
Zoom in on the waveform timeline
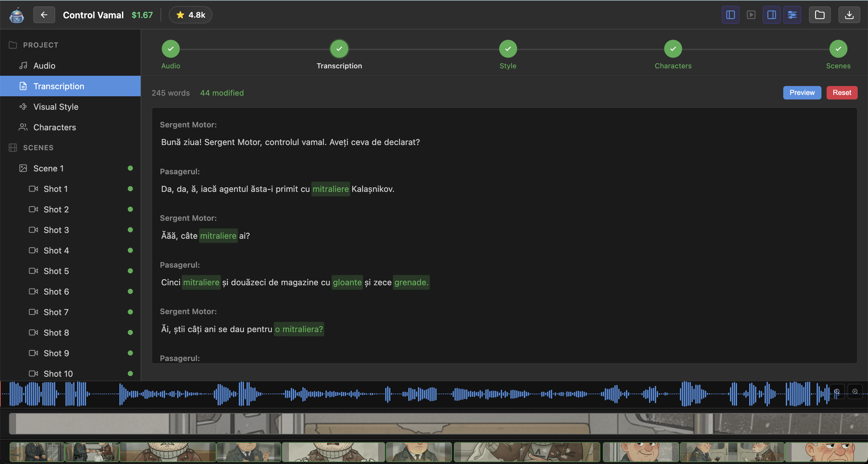(855, 391)
